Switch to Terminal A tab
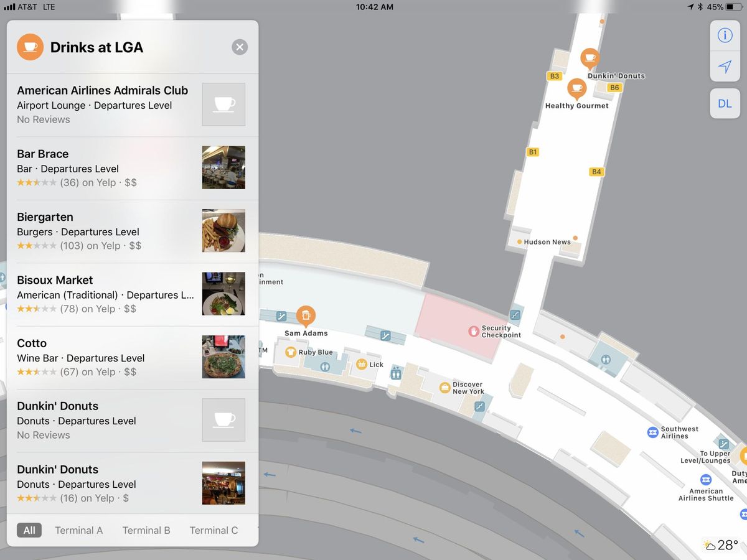The image size is (747, 560). click(78, 530)
